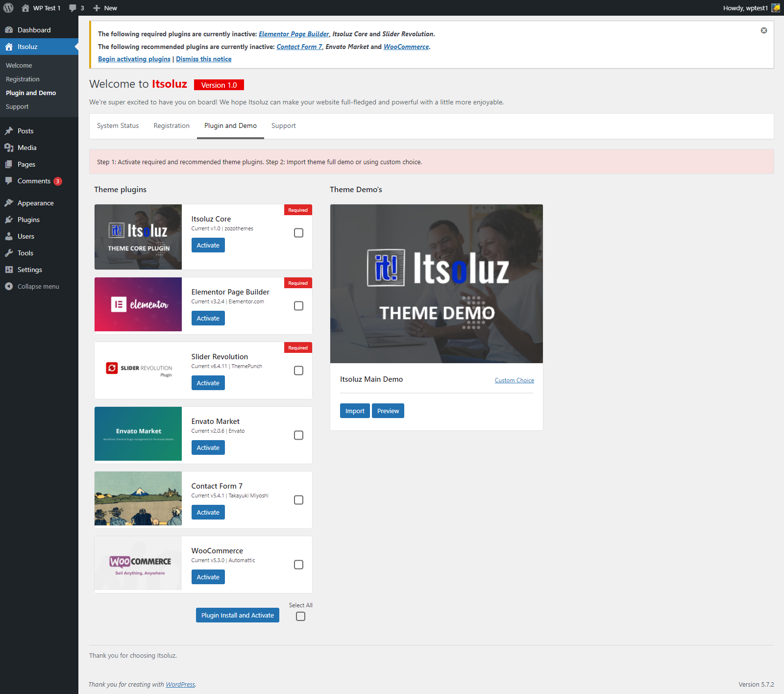Viewport: 784px width, 694px height.
Task: Enable the Select All checkbox
Action: 300,616
